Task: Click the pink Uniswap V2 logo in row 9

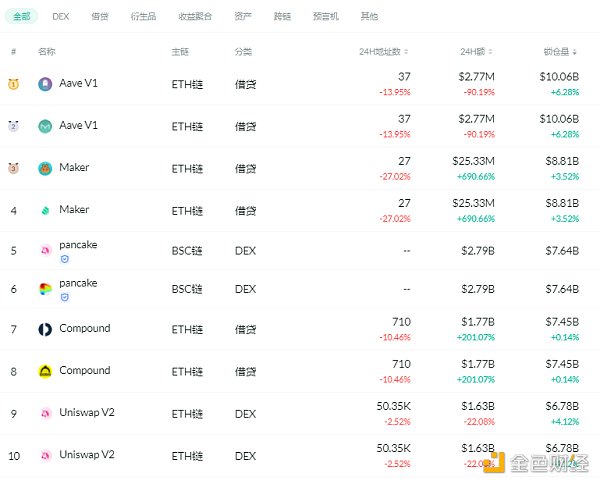Action: coord(45,413)
